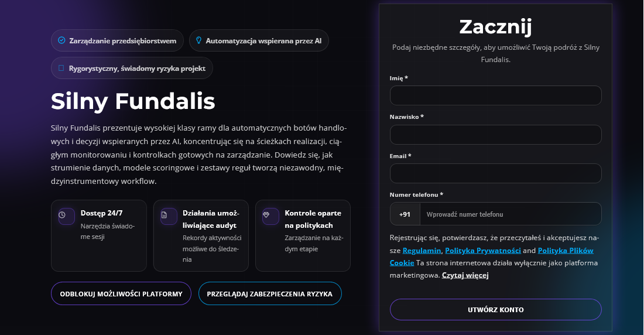The width and height of the screenshot is (644, 335).
Task: Open the Polityka Prywatności link
Action: [x=483, y=251]
